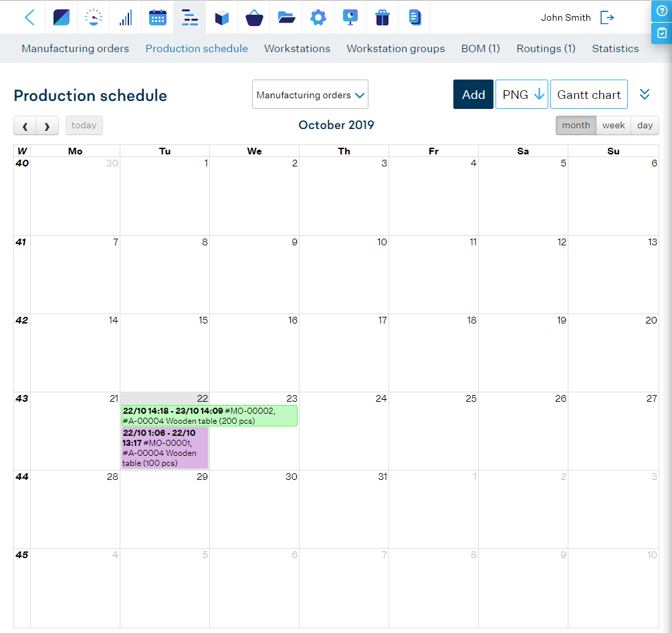Click week number 40
672x633 pixels.
tap(22, 163)
